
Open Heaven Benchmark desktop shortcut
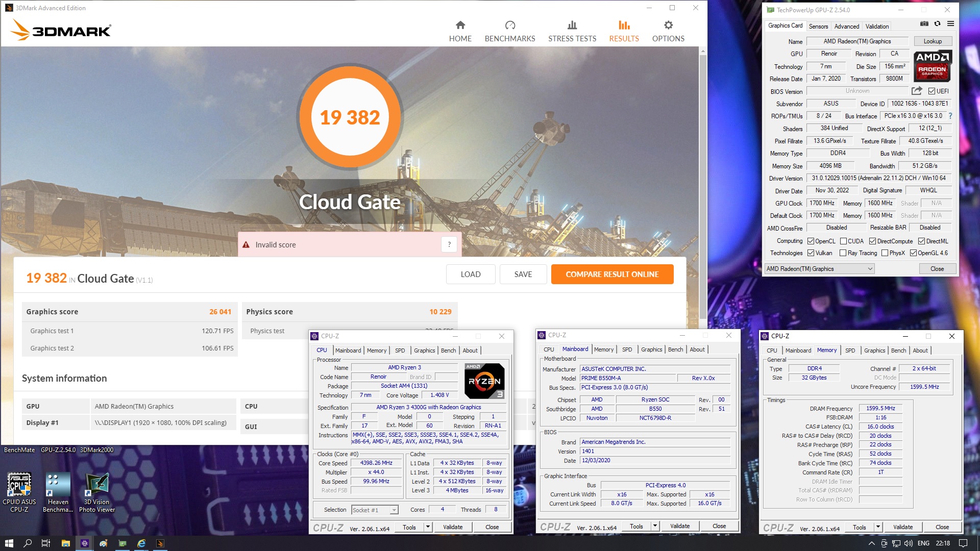click(x=58, y=492)
